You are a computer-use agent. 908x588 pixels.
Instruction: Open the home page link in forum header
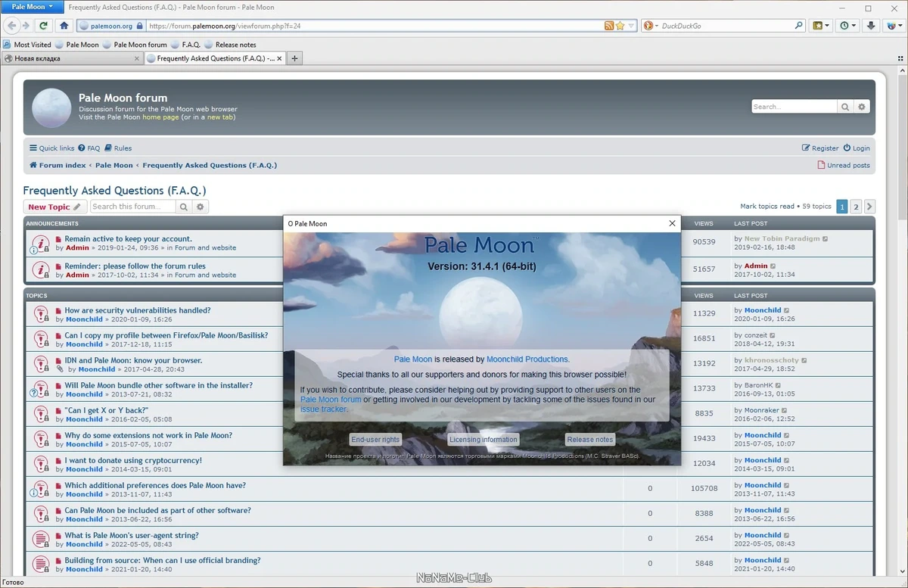pyautogui.click(x=160, y=117)
